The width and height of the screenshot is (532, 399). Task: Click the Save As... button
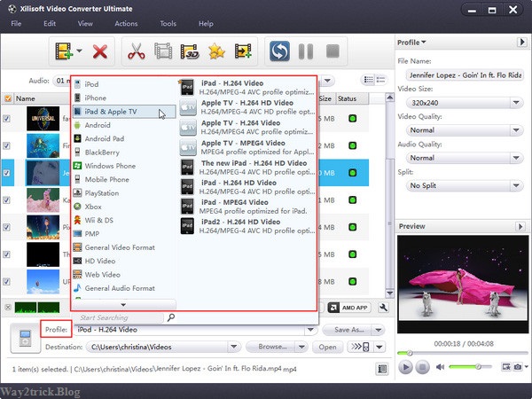click(347, 330)
